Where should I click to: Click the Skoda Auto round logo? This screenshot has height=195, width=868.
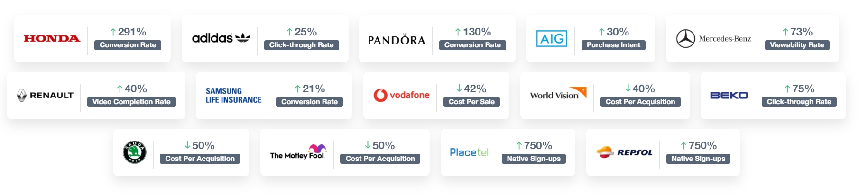(135, 152)
